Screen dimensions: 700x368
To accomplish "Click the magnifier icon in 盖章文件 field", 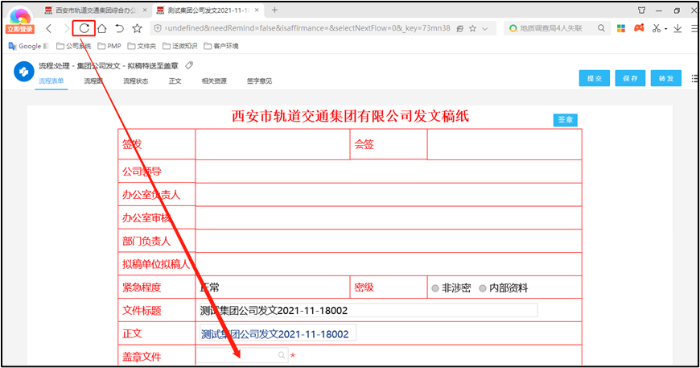I will tap(281, 355).
